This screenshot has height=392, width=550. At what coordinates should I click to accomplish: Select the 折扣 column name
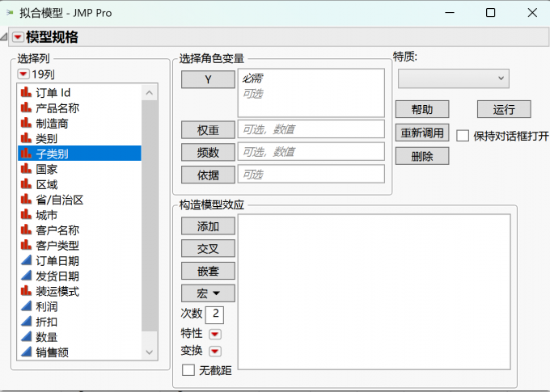(x=47, y=322)
